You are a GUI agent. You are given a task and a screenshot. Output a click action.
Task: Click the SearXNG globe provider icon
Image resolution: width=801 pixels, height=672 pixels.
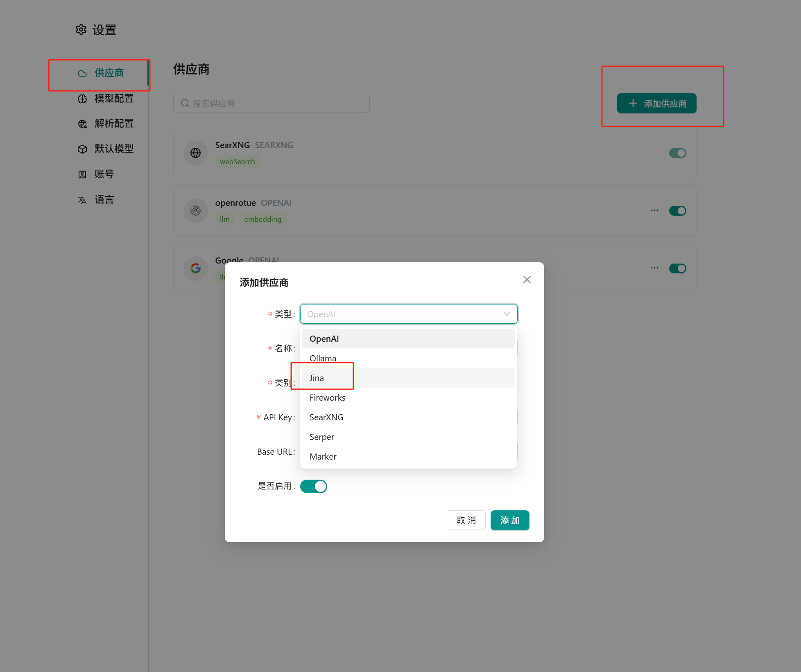pos(196,153)
